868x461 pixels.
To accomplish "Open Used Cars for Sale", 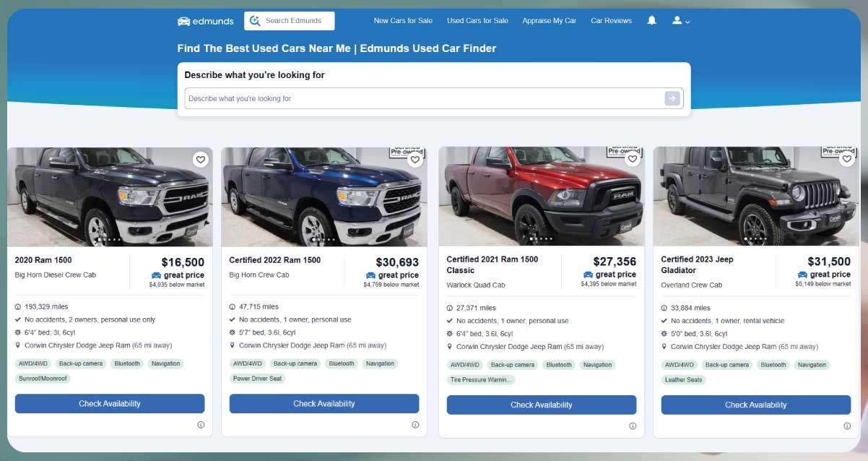I will [x=477, y=21].
